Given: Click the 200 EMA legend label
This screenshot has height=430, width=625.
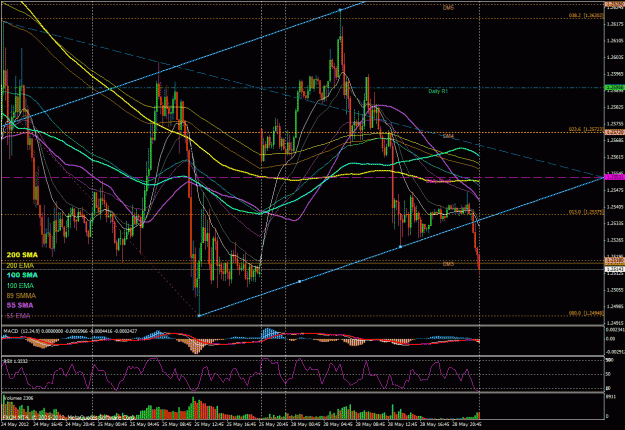Looking at the screenshot, I should click(20, 265).
